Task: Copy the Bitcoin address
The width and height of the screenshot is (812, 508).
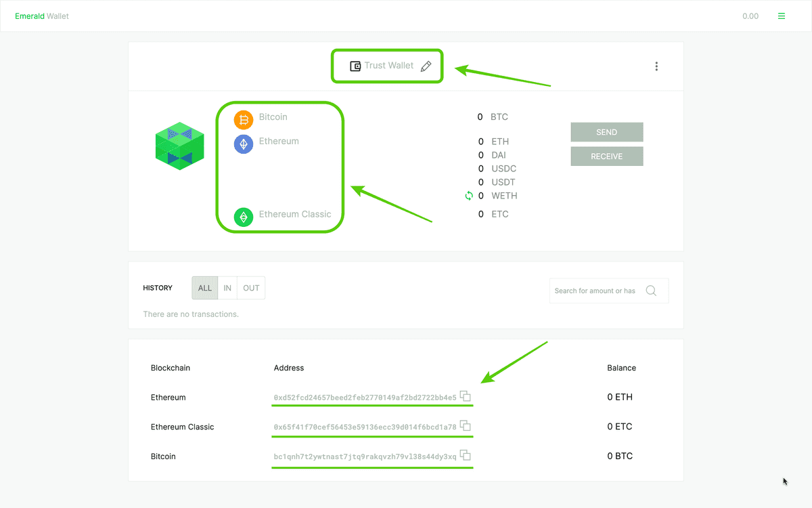Action: click(x=466, y=456)
